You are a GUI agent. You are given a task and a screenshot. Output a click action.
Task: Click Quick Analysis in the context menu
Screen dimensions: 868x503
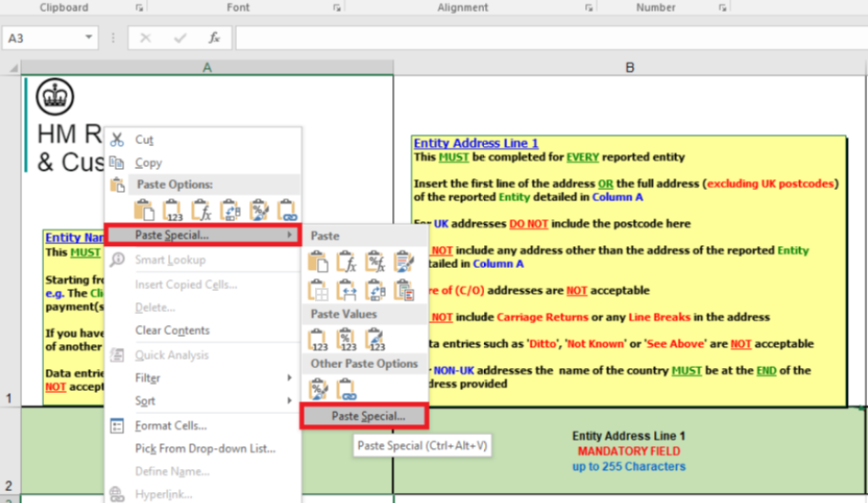(x=203, y=354)
